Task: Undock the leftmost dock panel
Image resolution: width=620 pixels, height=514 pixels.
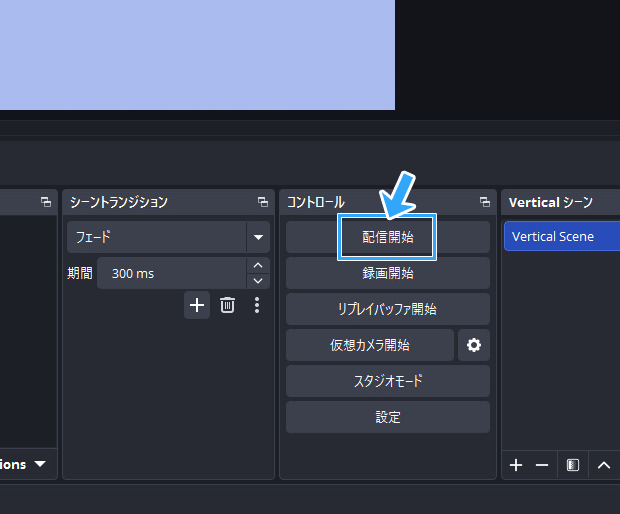Action: 46,202
